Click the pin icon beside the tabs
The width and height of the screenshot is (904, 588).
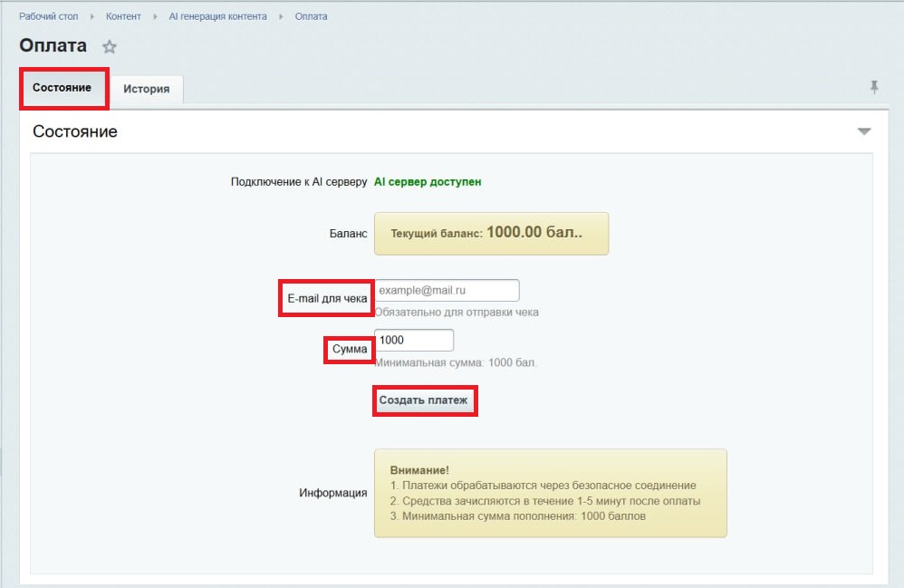pos(874,87)
